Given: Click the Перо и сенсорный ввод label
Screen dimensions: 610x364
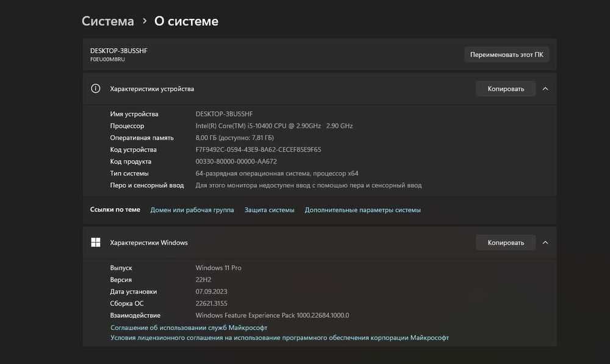Looking at the screenshot, I should 146,185.
